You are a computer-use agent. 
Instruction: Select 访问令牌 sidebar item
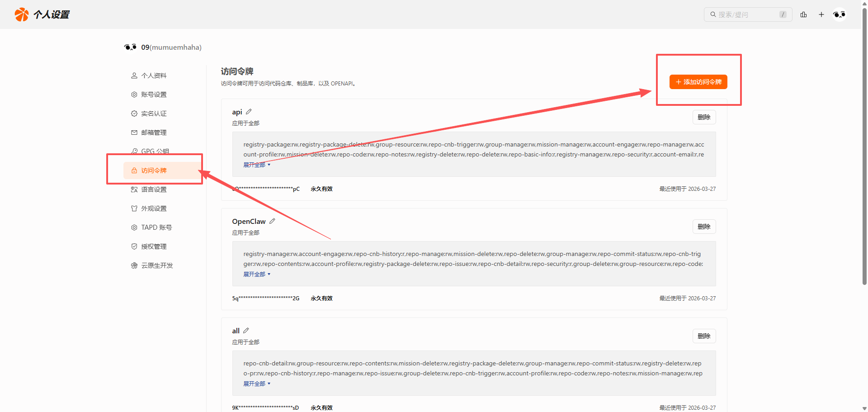coord(154,170)
